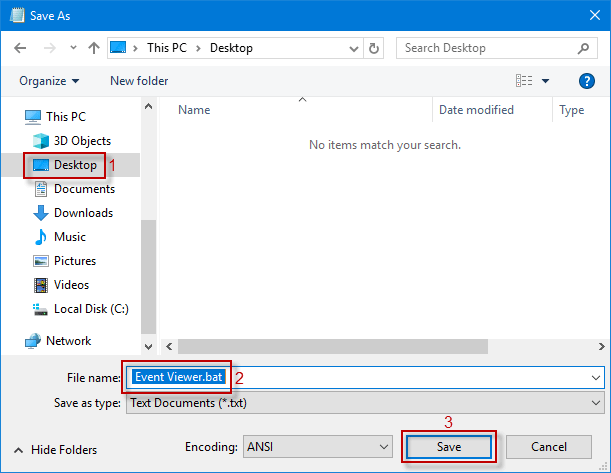This screenshot has height=473, width=611.
Task: Click the Network icon in sidebar
Action: (34, 341)
